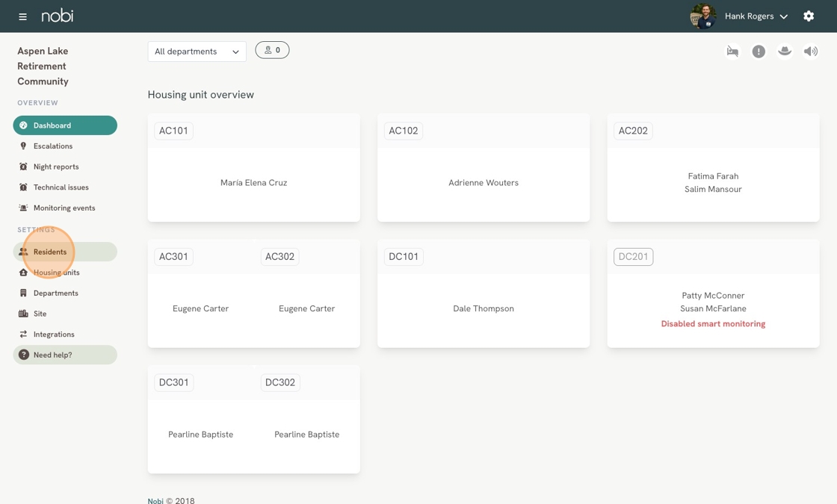The height and width of the screenshot is (504, 837).
Task: Expand the All departments dropdown
Action: point(197,52)
